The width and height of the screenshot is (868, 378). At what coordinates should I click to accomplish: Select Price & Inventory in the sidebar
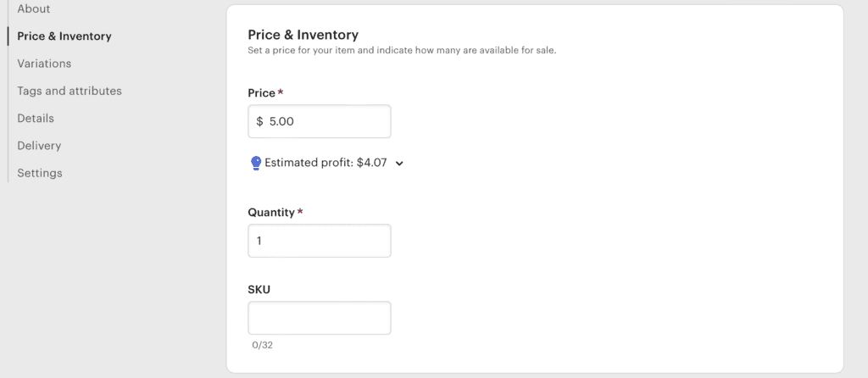tap(64, 36)
